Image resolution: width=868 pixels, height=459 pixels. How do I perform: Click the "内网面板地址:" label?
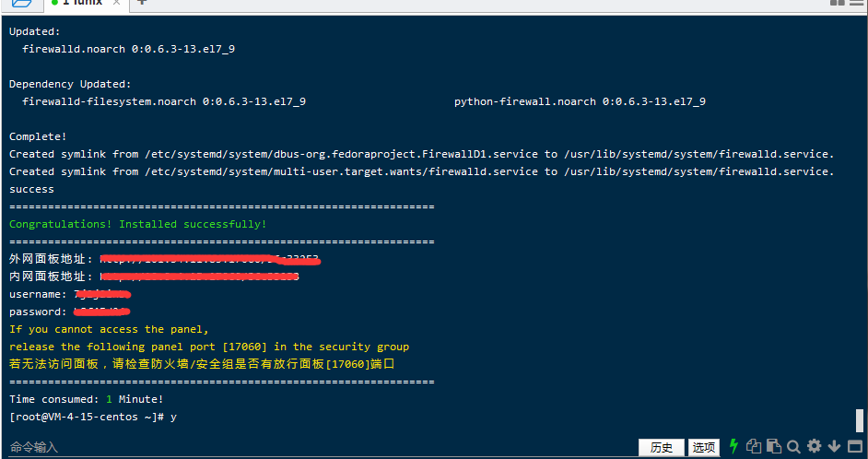pos(52,277)
